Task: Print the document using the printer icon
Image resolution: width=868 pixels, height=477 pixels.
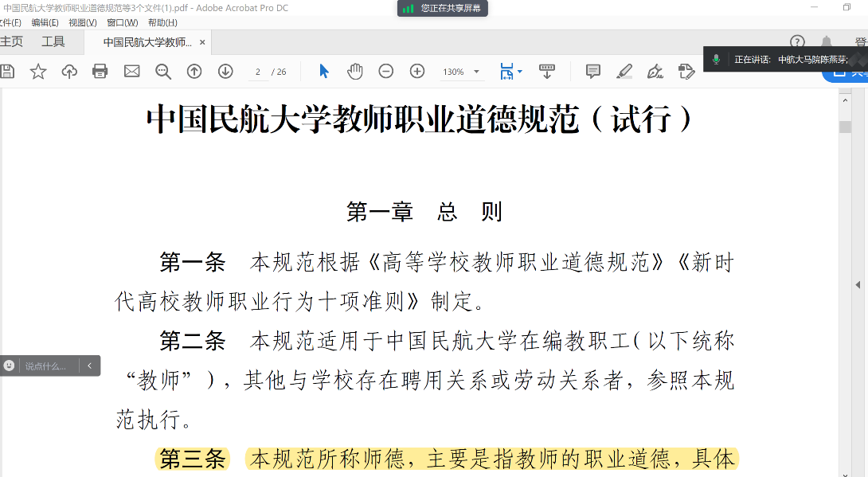Action: click(x=100, y=72)
